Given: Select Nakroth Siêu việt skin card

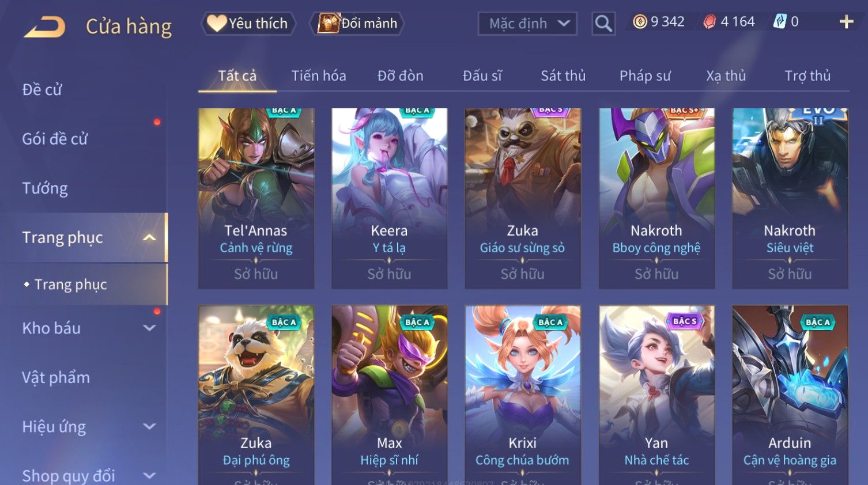Looking at the screenshot, I should [790, 198].
